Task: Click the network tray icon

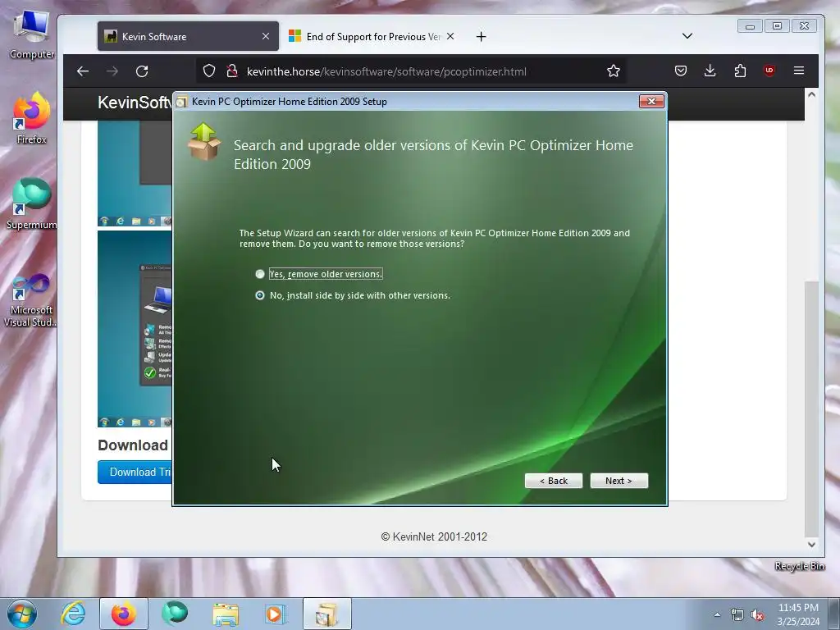Action: point(737,615)
